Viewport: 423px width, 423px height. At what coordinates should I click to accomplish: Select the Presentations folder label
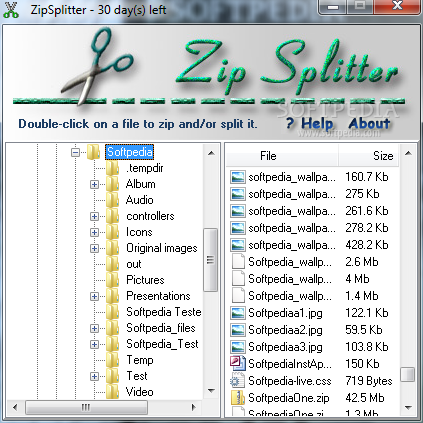(x=158, y=296)
